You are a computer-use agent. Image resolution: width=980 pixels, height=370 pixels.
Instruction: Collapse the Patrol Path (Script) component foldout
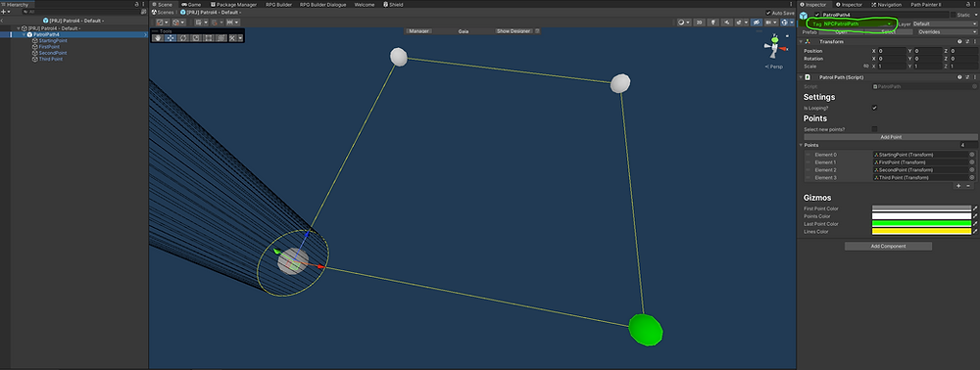801,77
